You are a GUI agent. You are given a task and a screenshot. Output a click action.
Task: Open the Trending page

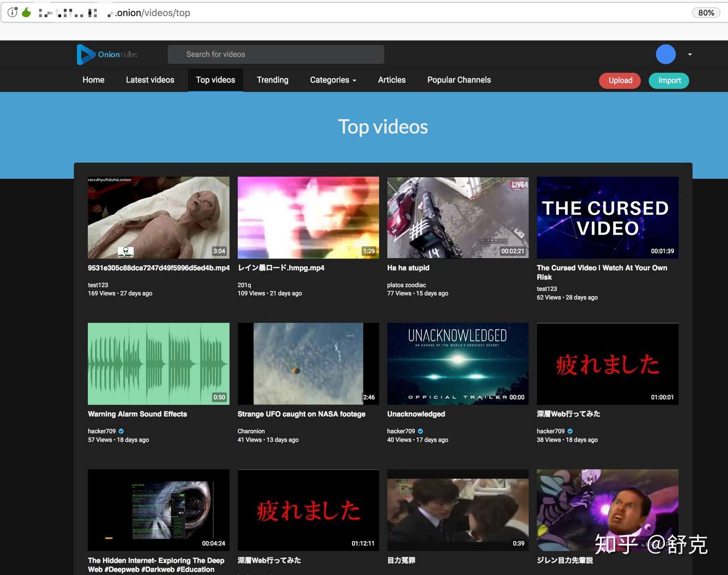click(x=272, y=80)
